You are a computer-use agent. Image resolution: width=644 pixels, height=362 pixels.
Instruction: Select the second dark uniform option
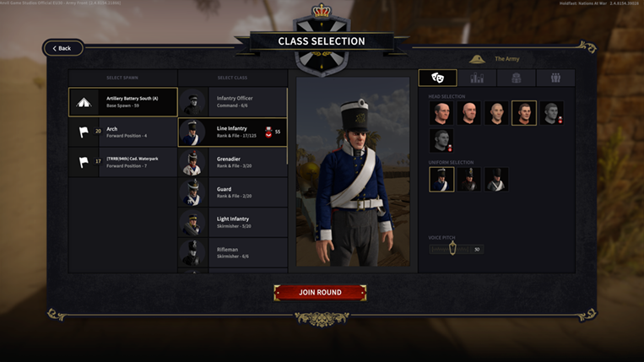point(469,180)
